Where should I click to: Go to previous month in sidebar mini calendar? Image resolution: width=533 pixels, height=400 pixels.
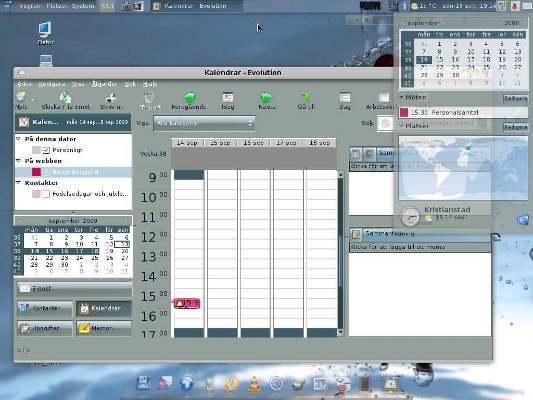[19, 221]
